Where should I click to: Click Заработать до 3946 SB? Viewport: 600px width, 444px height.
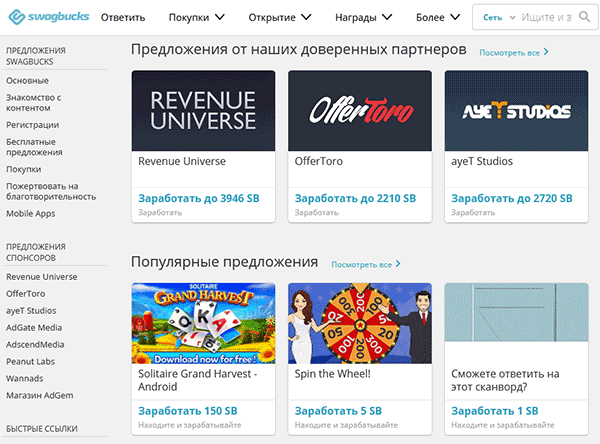pyautogui.click(x=199, y=198)
